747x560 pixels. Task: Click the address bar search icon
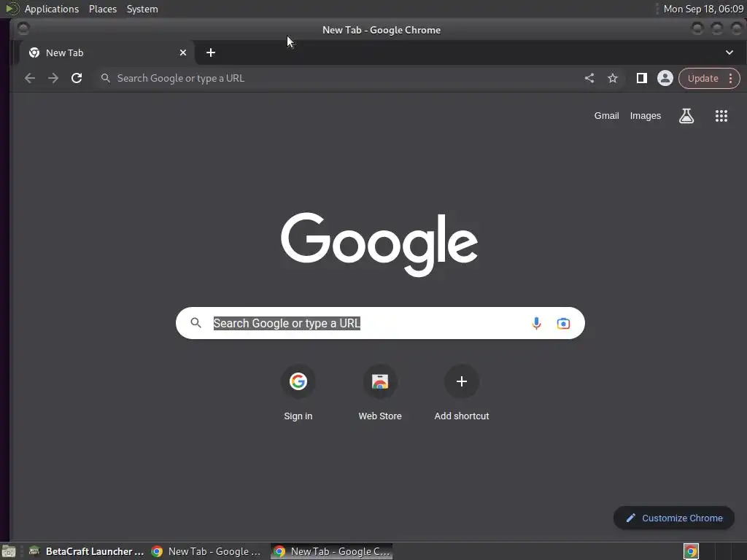106,78
